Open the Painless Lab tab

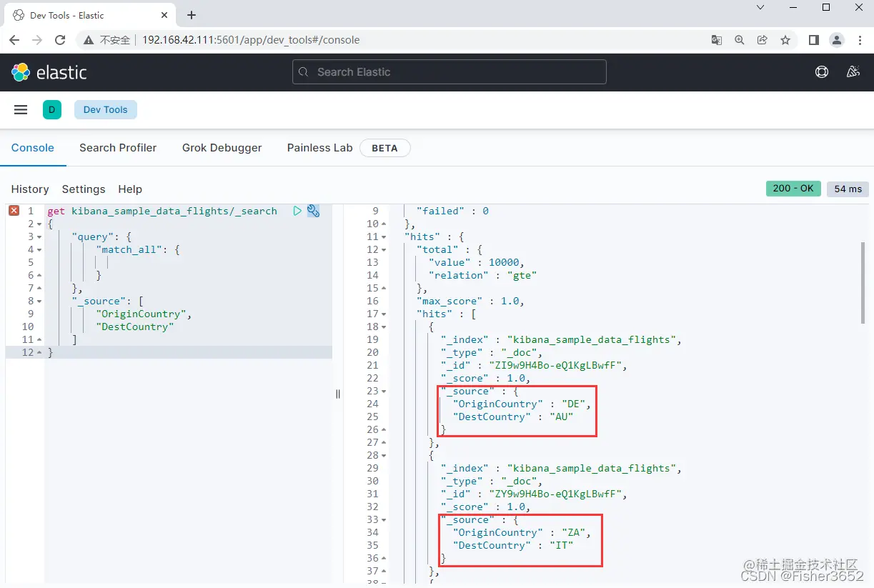[319, 148]
